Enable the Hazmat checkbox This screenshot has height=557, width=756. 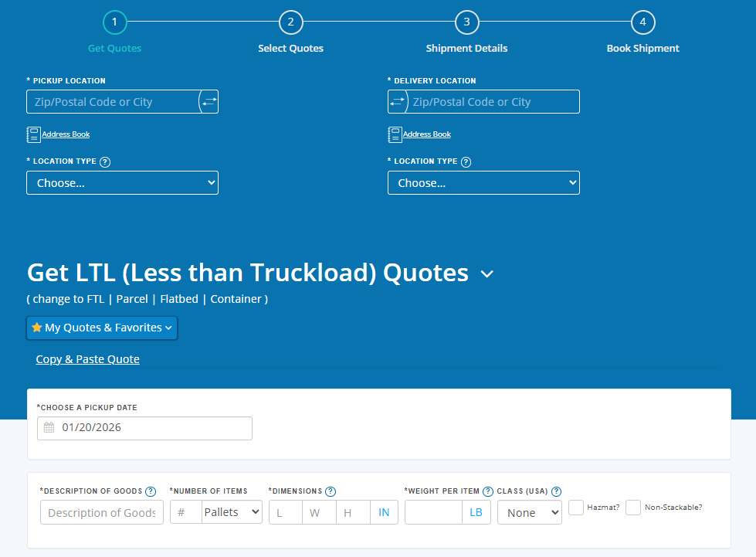point(575,507)
